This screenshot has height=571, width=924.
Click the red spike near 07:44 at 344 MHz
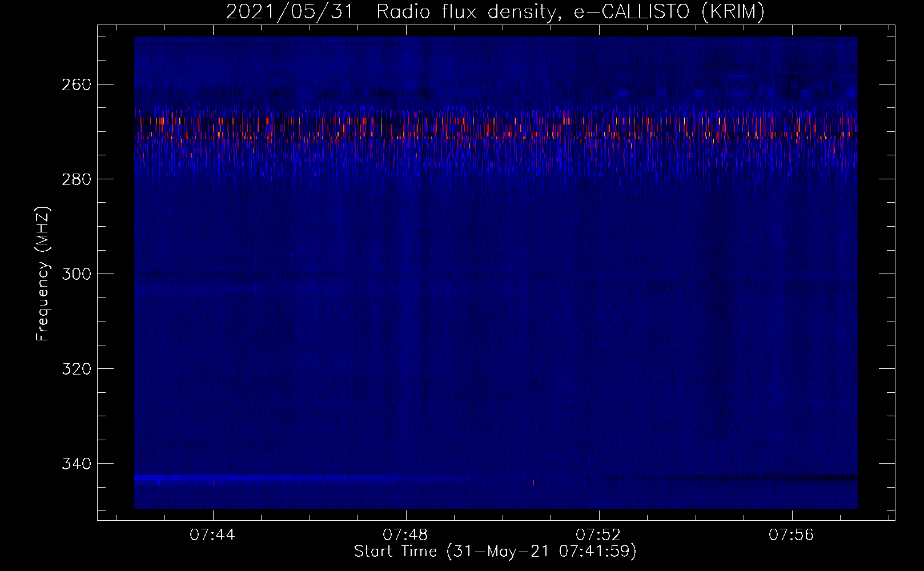tap(214, 484)
